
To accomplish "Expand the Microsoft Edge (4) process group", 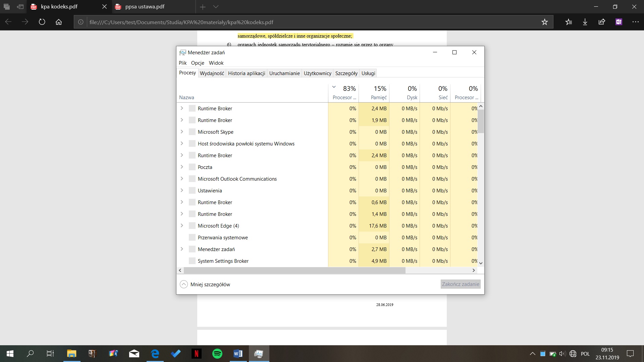I will 182,226.
